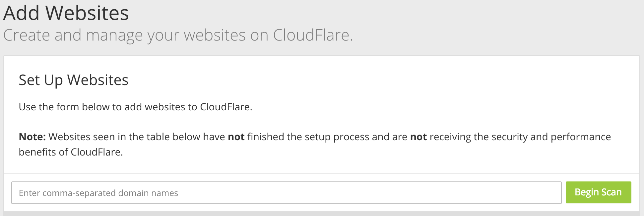Click the word 'Create' in the subtitle
The image size is (644, 216).
tap(27, 35)
